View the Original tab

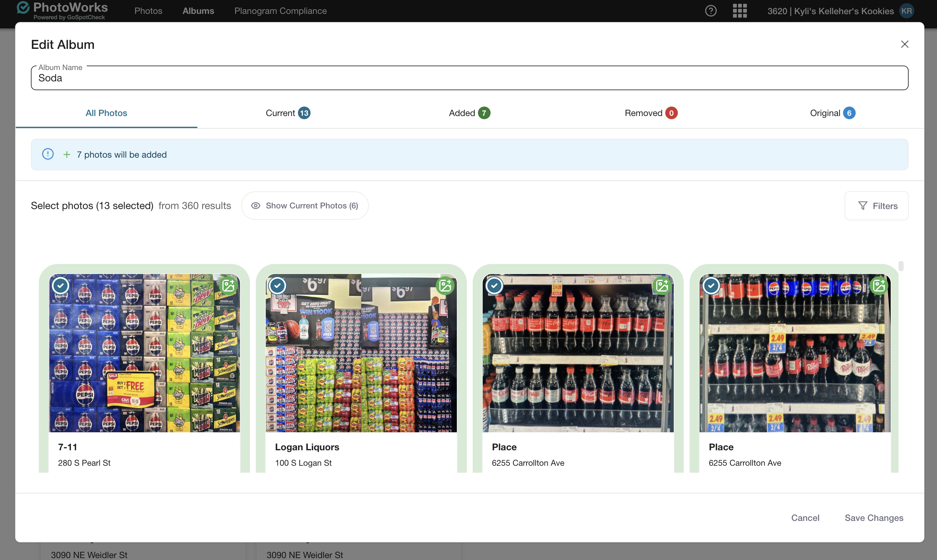833,113
